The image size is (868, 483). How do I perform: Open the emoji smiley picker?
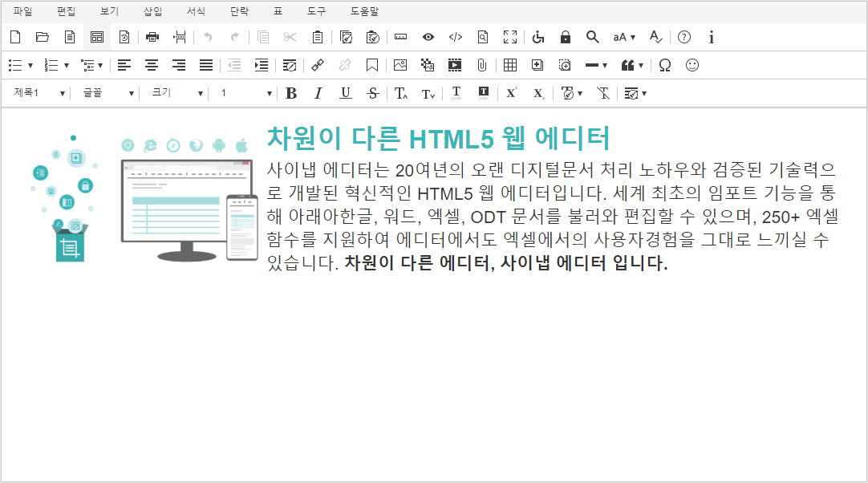(692, 65)
